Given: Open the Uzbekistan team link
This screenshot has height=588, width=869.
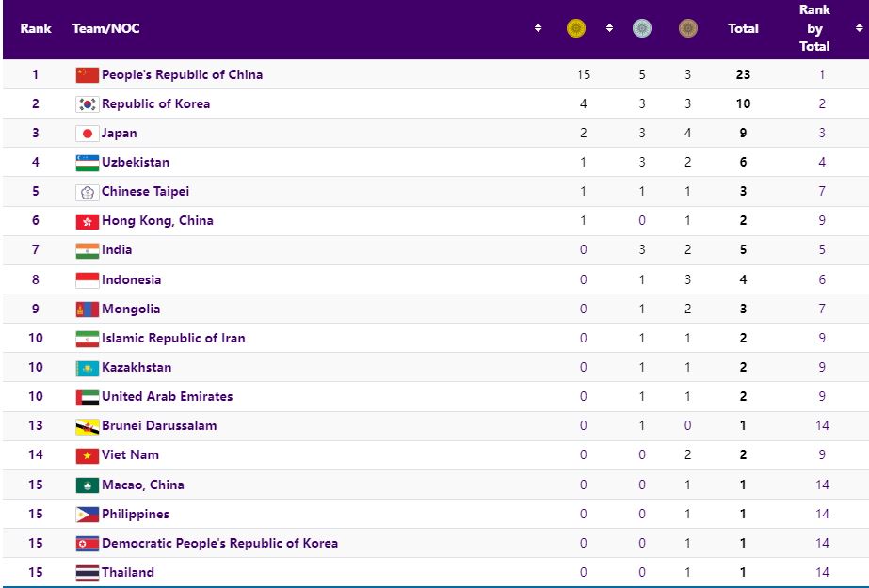Looking at the screenshot, I should tap(136, 162).
